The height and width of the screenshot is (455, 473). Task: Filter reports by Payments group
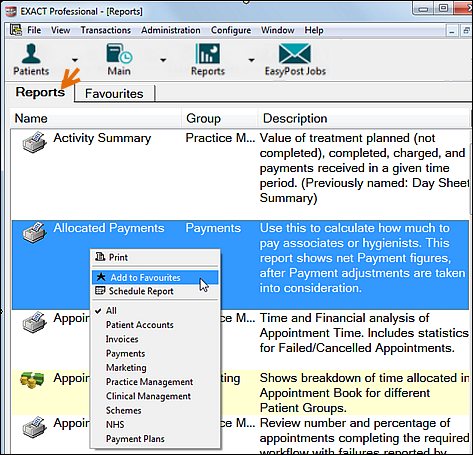click(x=155, y=353)
